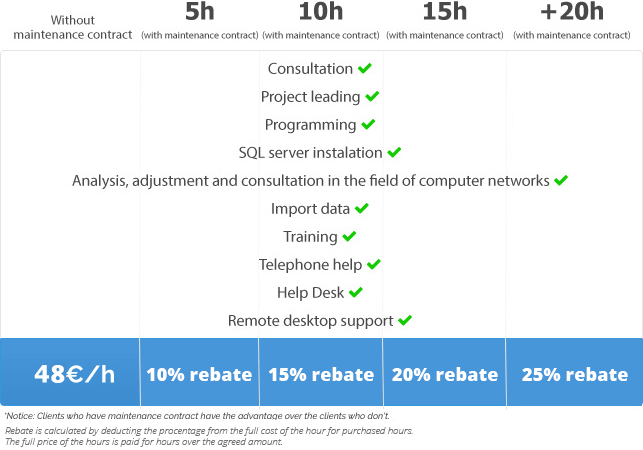Select the 15h maintenance contract header
Viewport: 643px width, 450px height.
445,21
